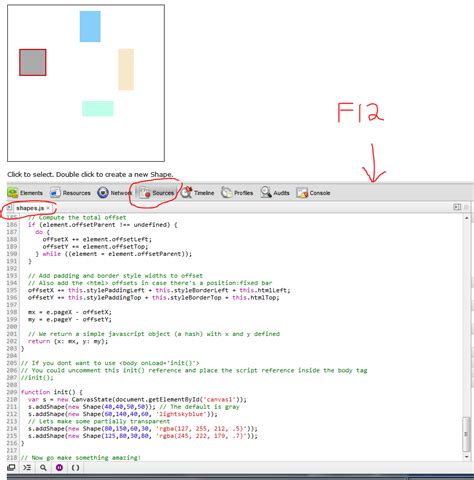Select the gray square with red border
This screenshot has width=474, height=480.
coord(33,62)
